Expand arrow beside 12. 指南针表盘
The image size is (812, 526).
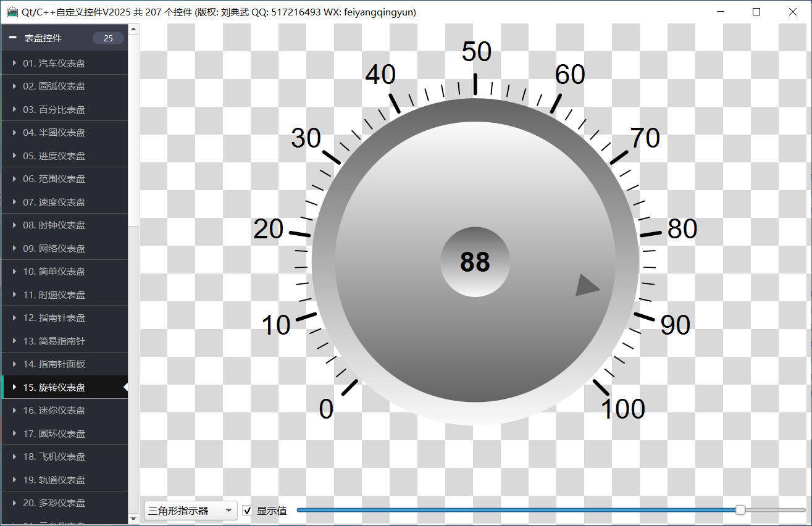pos(14,318)
